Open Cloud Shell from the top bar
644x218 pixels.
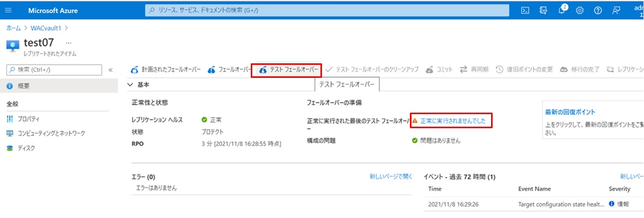(526, 10)
